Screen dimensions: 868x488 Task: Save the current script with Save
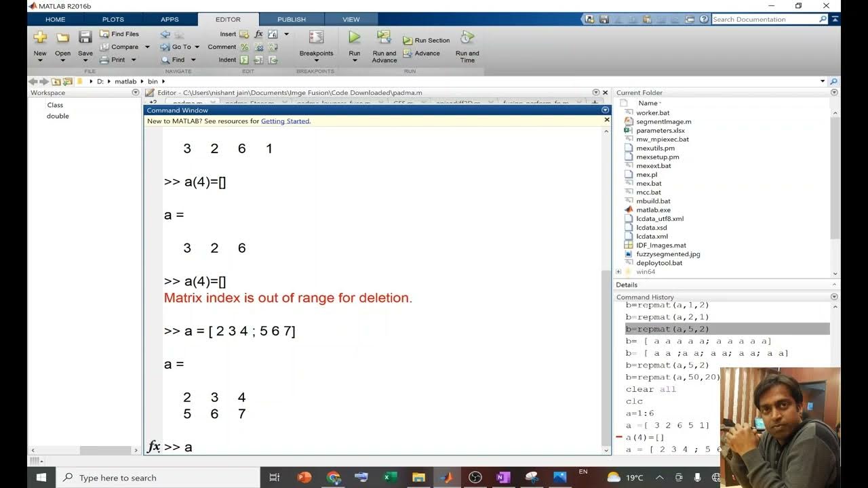click(x=85, y=45)
